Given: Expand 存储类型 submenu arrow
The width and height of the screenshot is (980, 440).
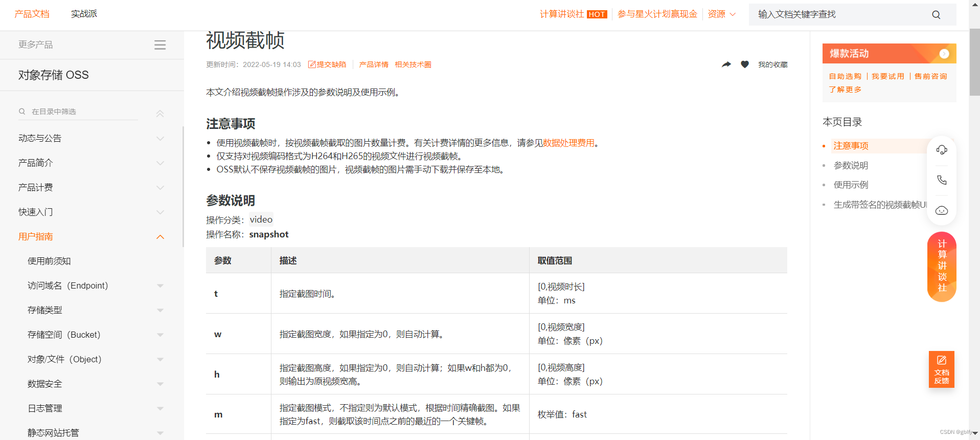Looking at the screenshot, I should coord(160,311).
